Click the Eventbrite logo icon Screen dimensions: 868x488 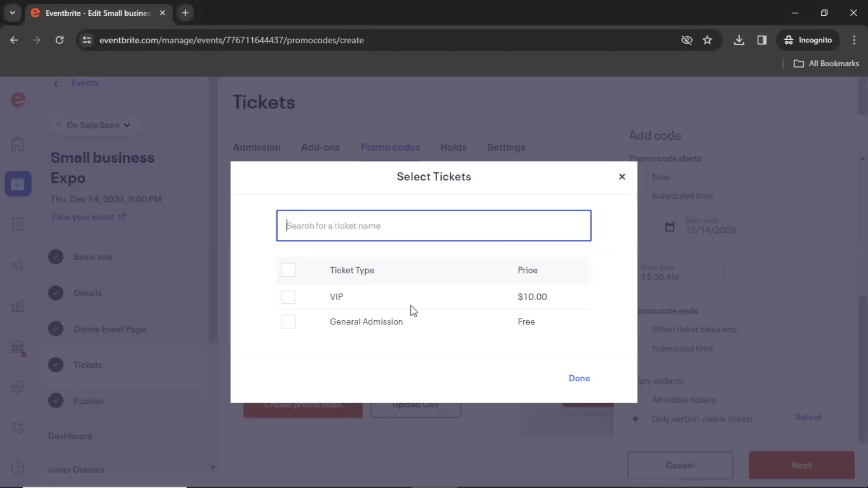tap(18, 99)
